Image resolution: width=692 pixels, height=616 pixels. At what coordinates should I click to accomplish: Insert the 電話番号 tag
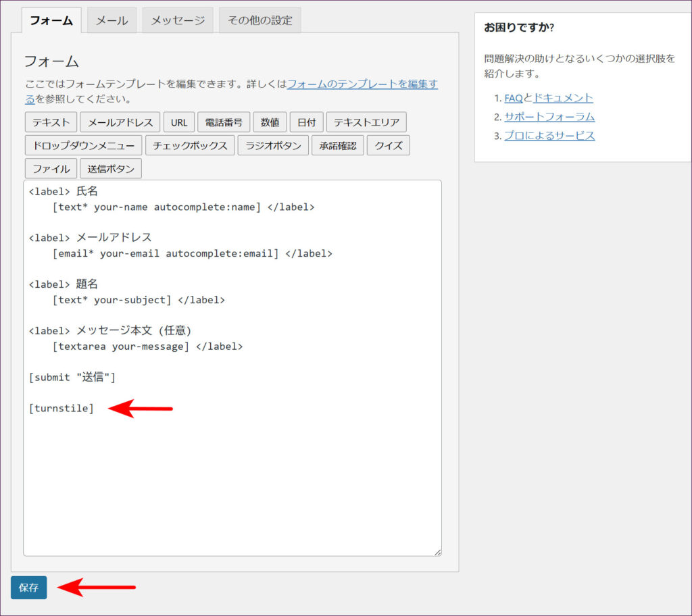click(224, 122)
